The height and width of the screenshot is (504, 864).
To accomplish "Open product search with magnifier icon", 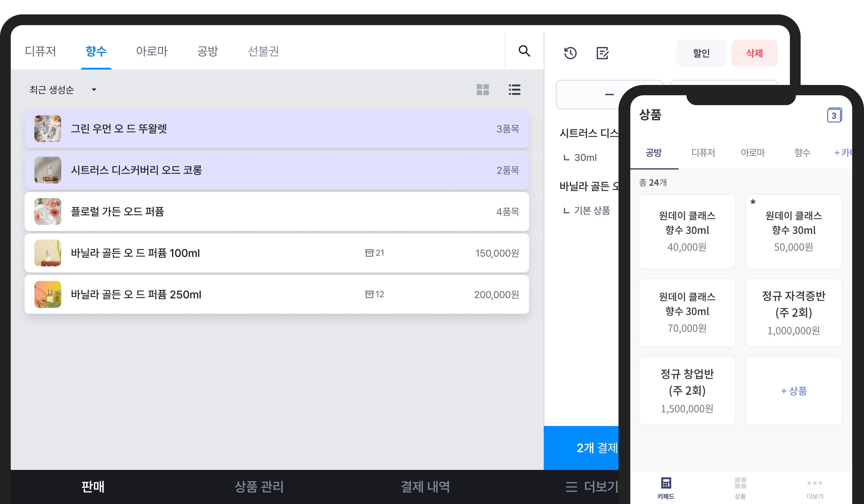I will 524,51.
